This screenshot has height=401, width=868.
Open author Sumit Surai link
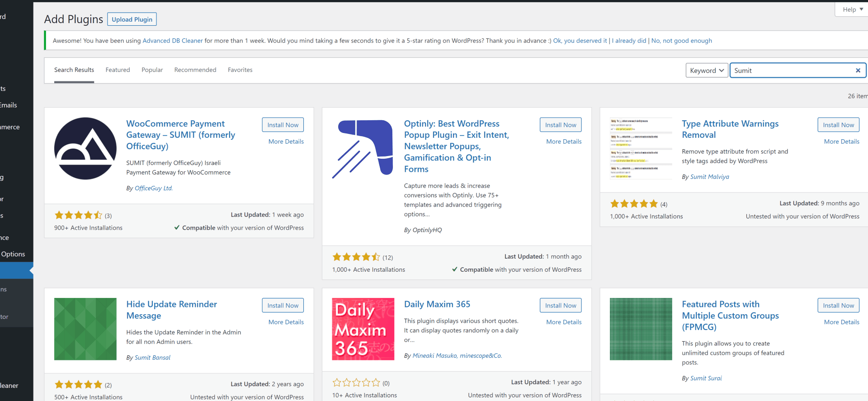(x=706, y=378)
